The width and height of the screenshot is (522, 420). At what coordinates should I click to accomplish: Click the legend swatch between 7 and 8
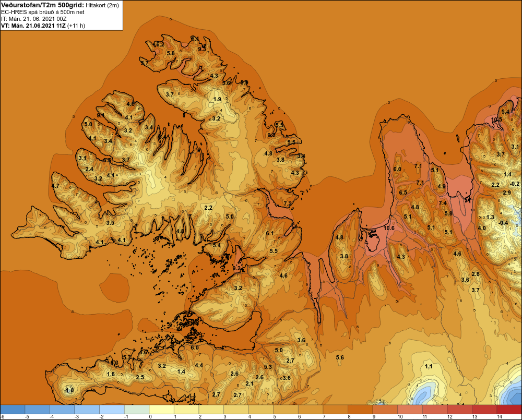point(335,410)
